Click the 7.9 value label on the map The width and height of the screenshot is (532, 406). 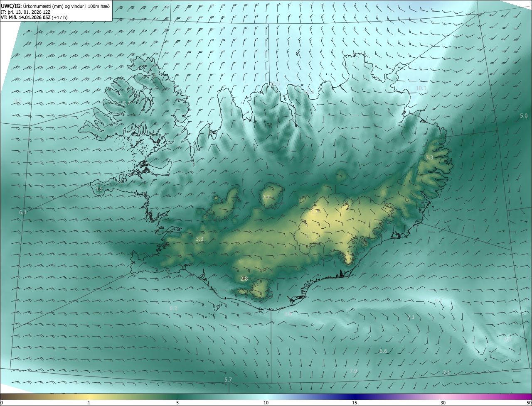point(353,370)
